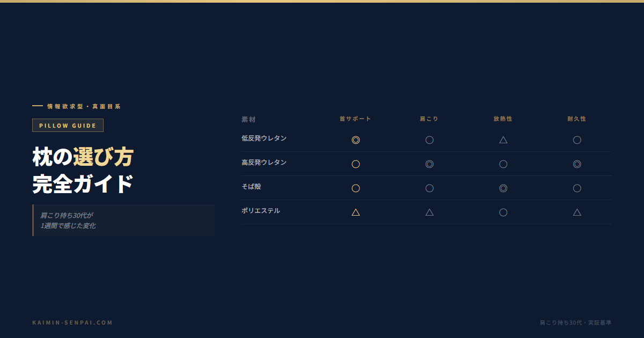Select the 首サポート column header

tap(355, 119)
